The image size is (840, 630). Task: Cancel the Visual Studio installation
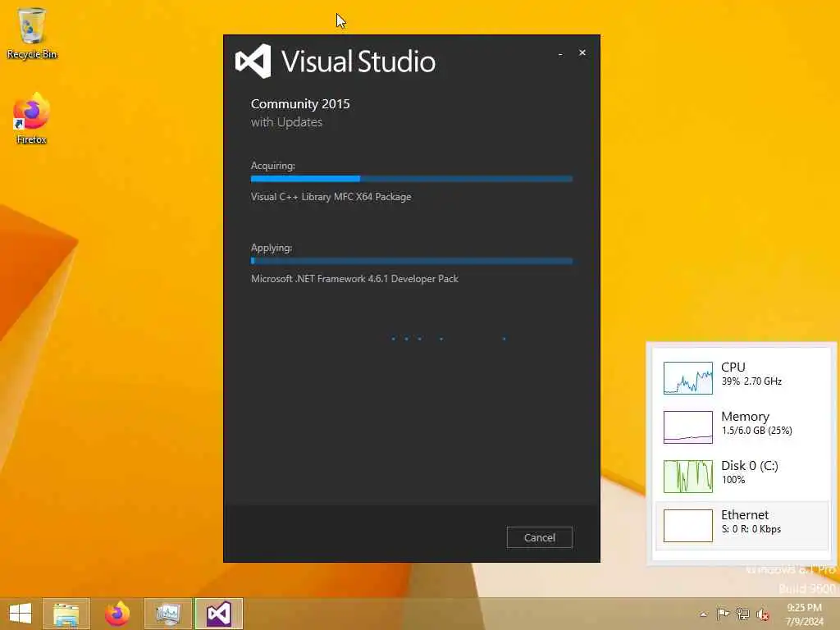click(539, 537)
